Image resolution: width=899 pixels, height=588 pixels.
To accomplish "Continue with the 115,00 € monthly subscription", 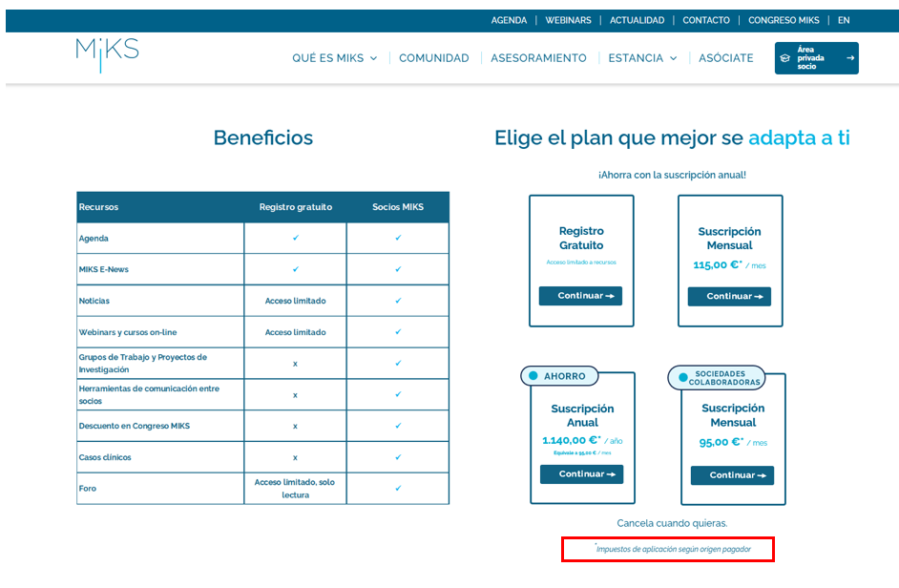I will coord(729,297).
